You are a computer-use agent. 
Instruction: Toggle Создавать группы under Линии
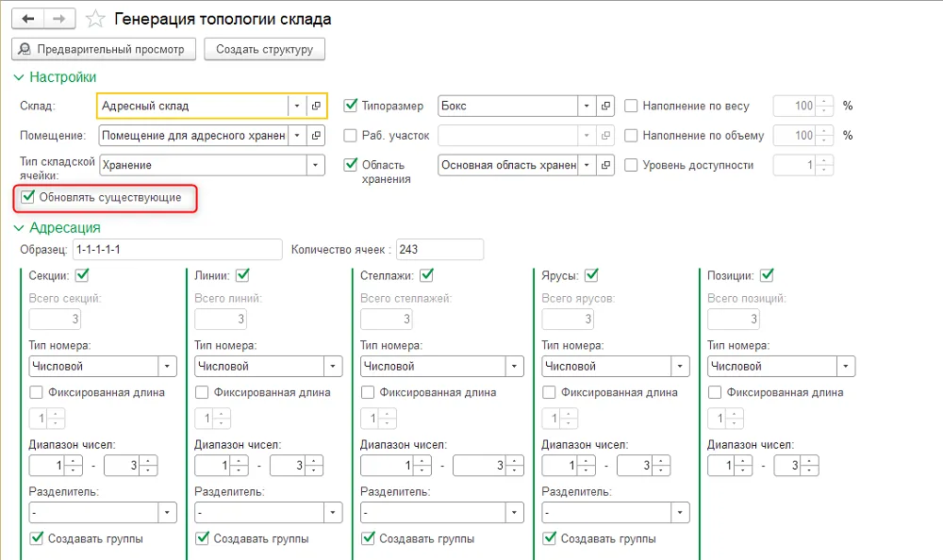[202, 537]
